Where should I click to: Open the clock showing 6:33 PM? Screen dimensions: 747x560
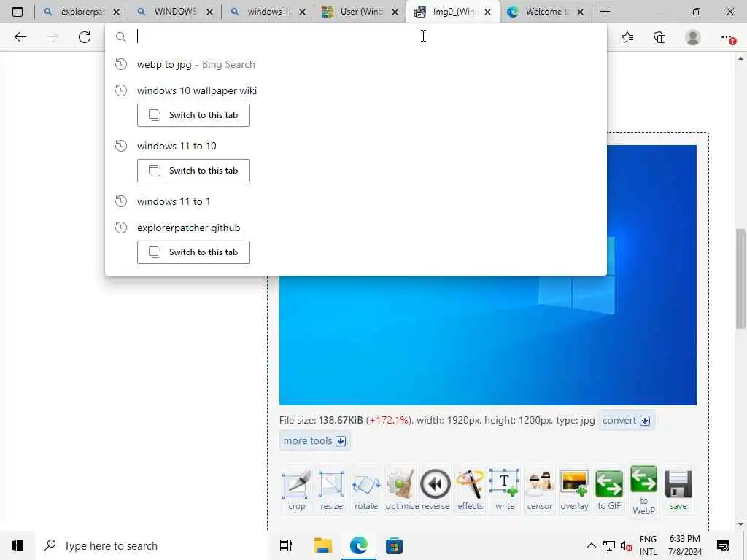(x=684, y=545)
